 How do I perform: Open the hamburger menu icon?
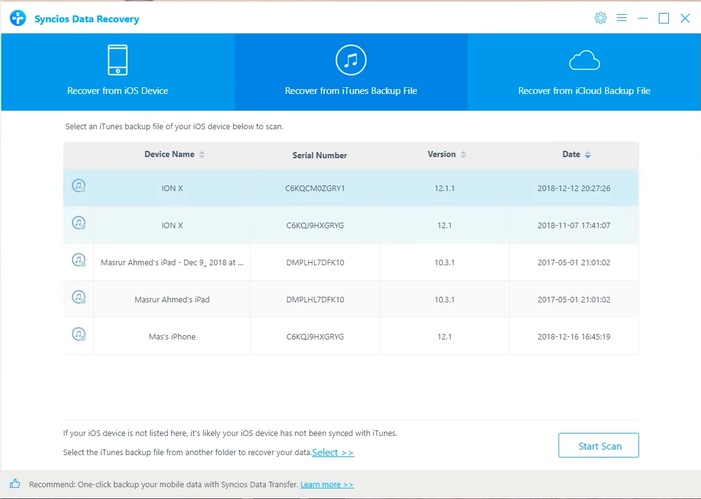point(621,18)
